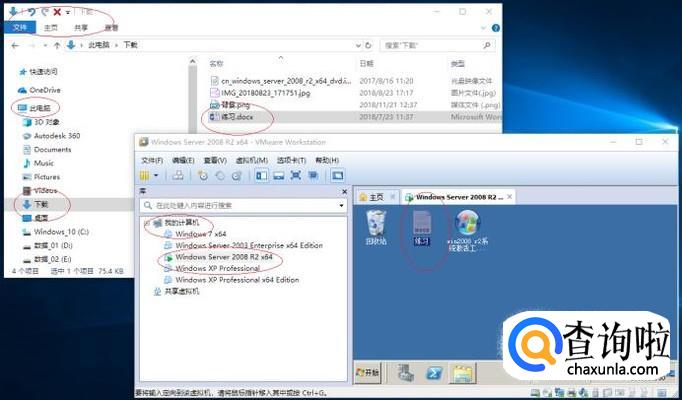
Task: Select the 练习.docx file in Explorer
Action: pyautogui.click(x=231, y=117)
